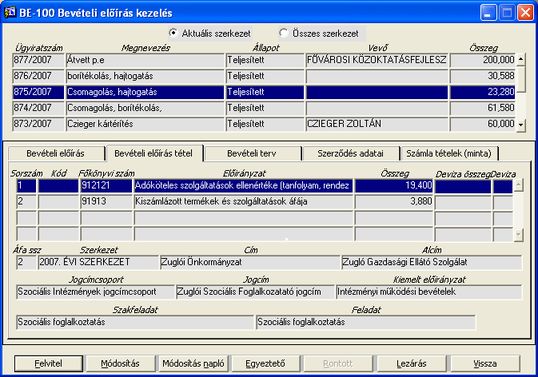This screenshot has height=377, width=538.
Task: Open the Módosítás napló button
Action: point(193,363)
